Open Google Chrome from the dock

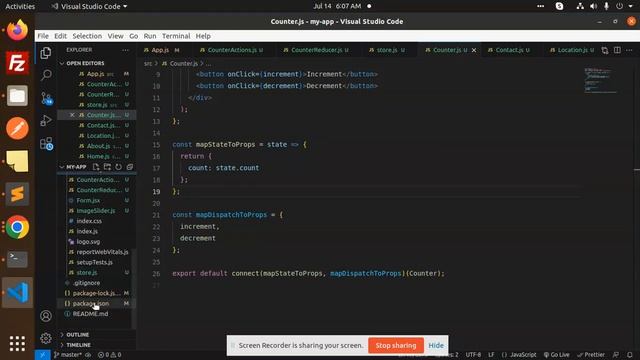click(17, 227)
